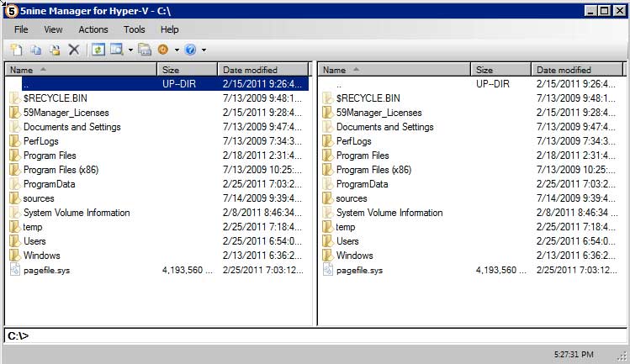Click pagefile.sys file icon in right pane
This screenshot has width=630, height=364.
(x=328, y=270)
